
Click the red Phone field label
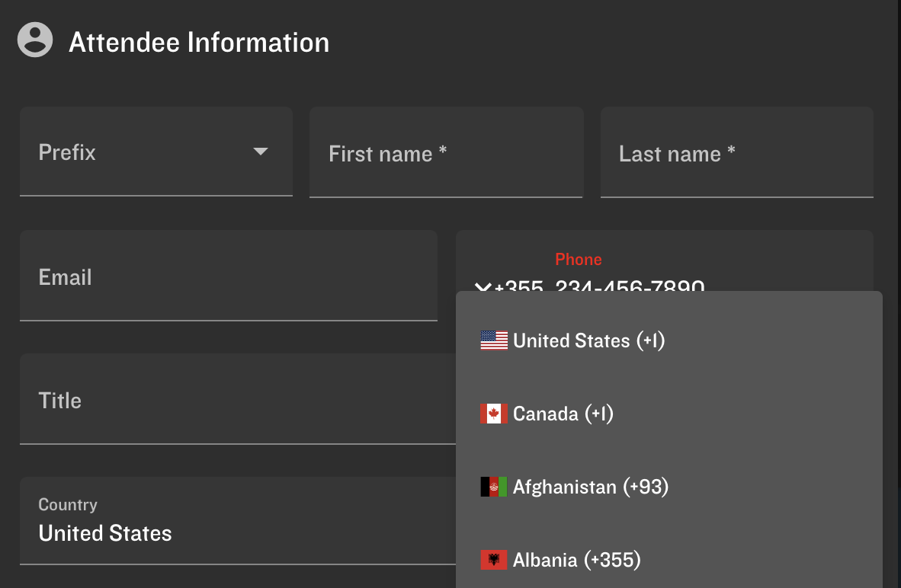click(579, 260)
